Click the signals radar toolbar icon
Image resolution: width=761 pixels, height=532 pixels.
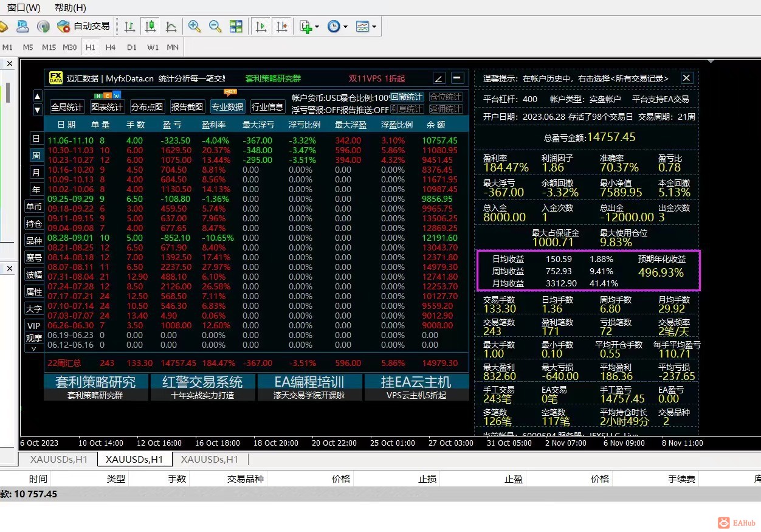(43, 26)
